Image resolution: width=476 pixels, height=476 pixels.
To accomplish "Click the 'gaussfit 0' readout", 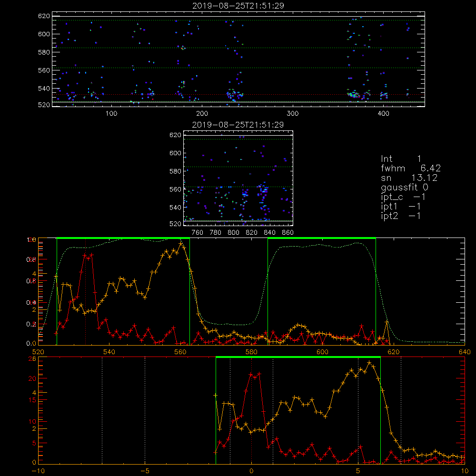I will (x=405, y=187).
